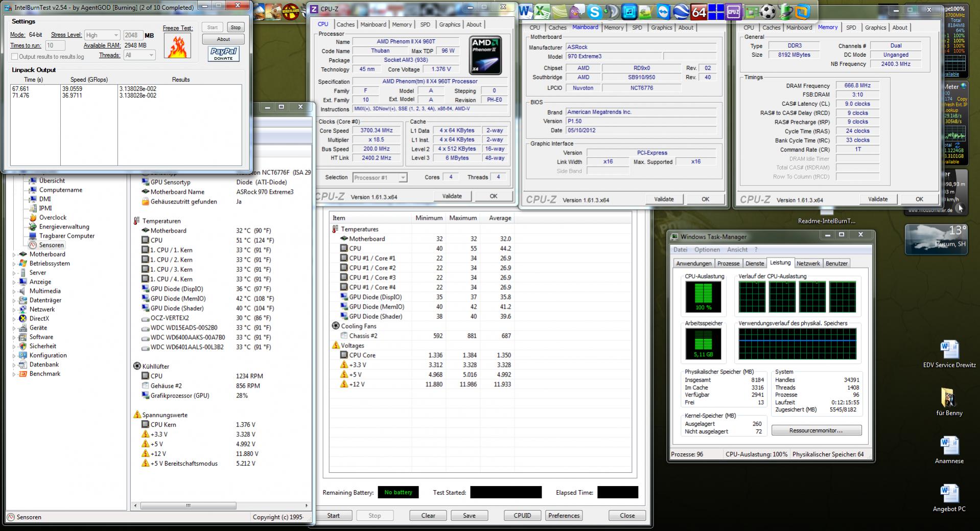The image size is (980, 531).
Task: Open Preferences in the stability test window
Action: click(564, 515)
